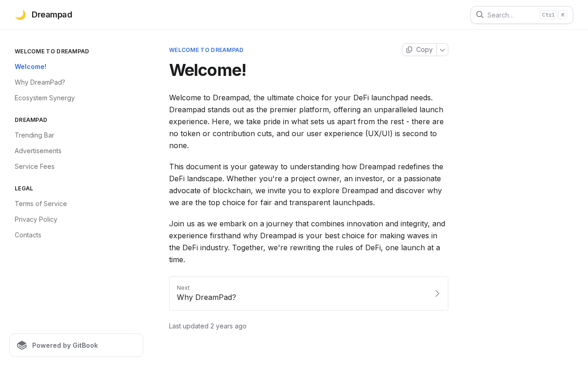Screen dimensions: 588x368
Task: Click the GitBook logo icon
Action: 22,345
